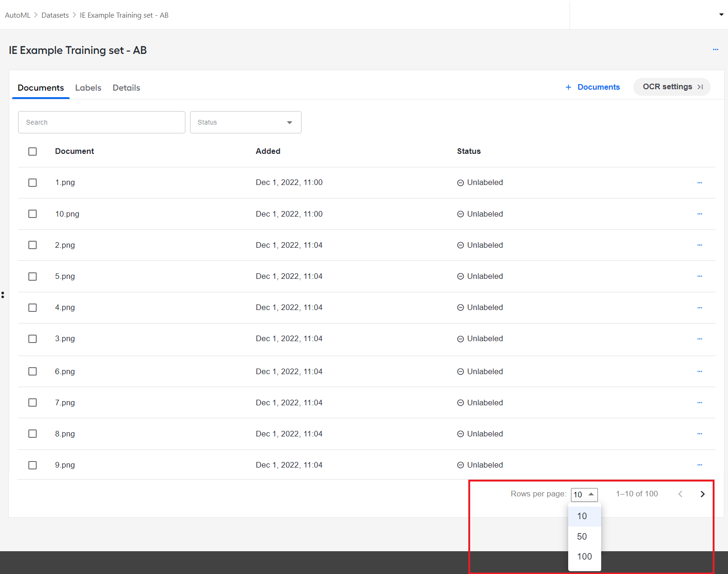
Task: Open the OCR settings panel
Action: click(x=672, y=87)
